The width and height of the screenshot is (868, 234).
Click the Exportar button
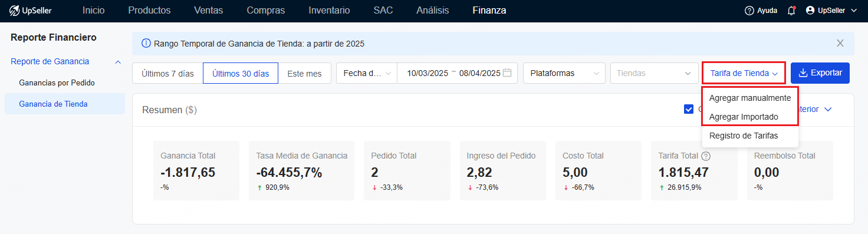(820, 73)
